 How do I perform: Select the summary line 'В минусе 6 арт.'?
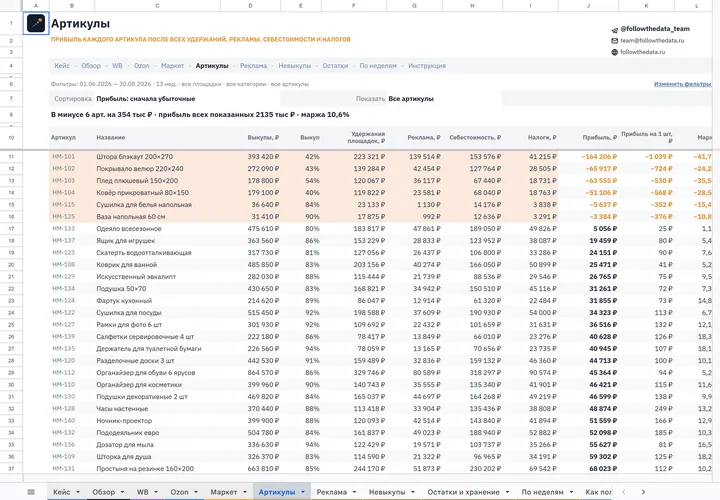200,114
